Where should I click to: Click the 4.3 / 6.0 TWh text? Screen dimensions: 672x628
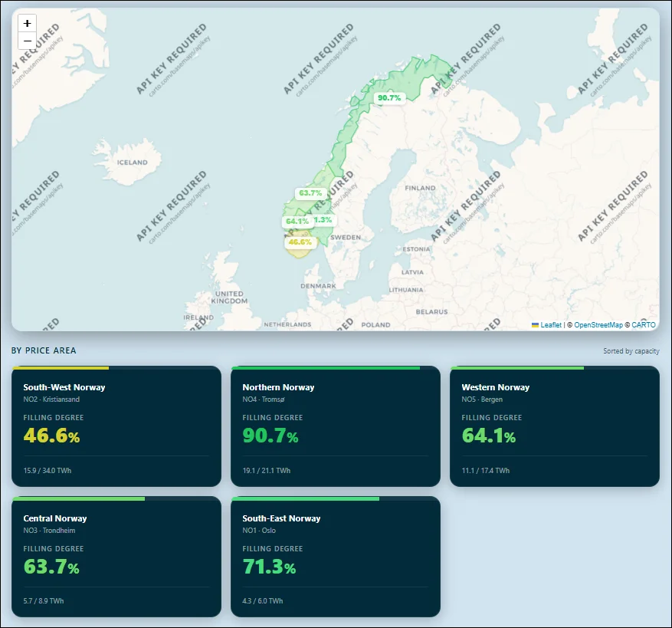[x=262, y=601]
